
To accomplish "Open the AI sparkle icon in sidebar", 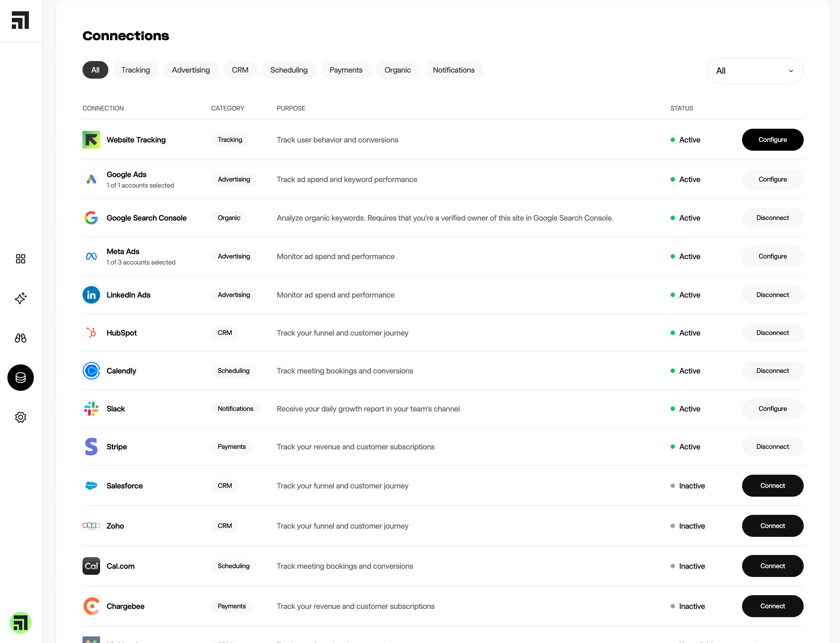I will (x=21, y=298).
